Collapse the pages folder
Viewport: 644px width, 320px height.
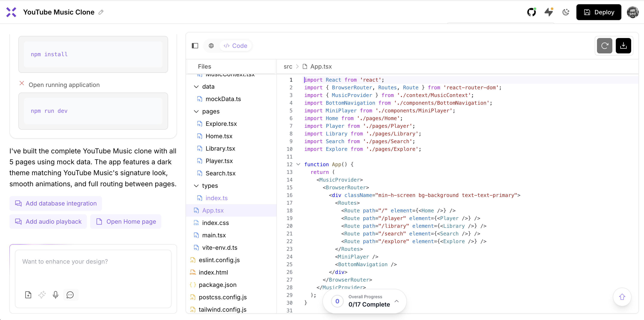click(x=196, y=112)
